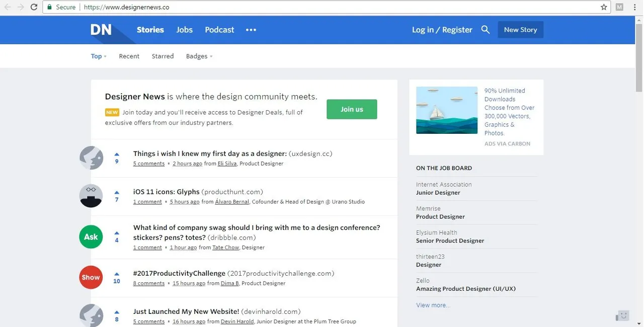
Task: Open the company swag conference question
Action: [x=257, y=232]
